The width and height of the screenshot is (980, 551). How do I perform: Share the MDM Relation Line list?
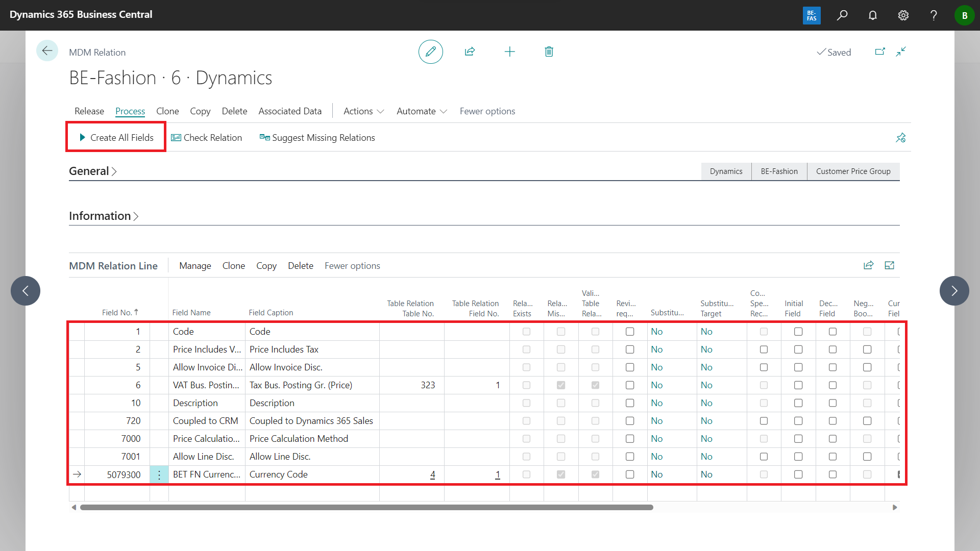868,265
